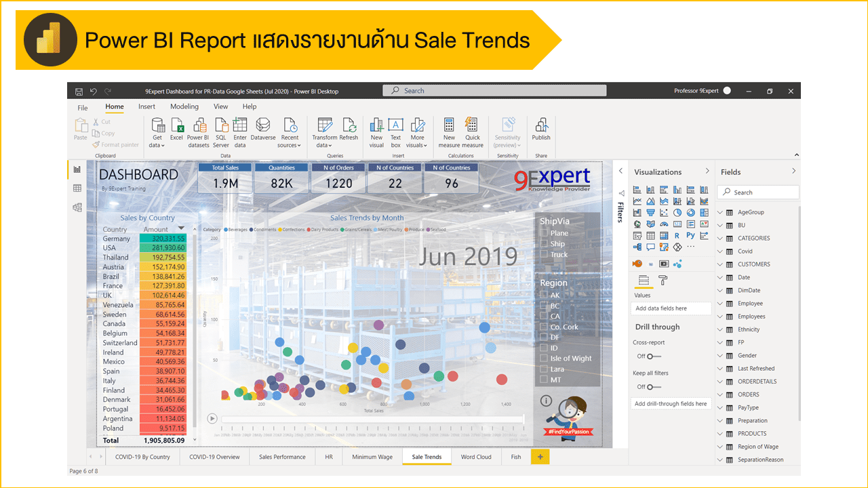
Task: Open the File menu
Action: pos(83,107)
